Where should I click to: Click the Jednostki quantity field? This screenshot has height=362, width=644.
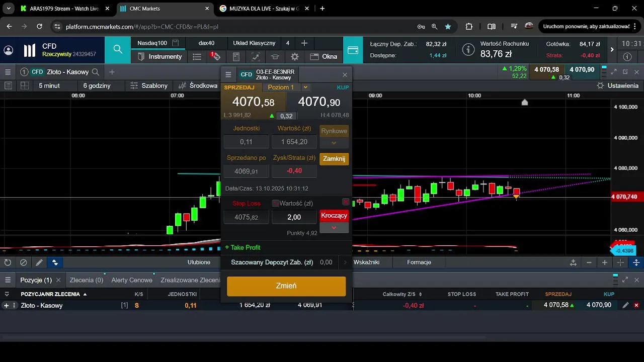(246, 142)
